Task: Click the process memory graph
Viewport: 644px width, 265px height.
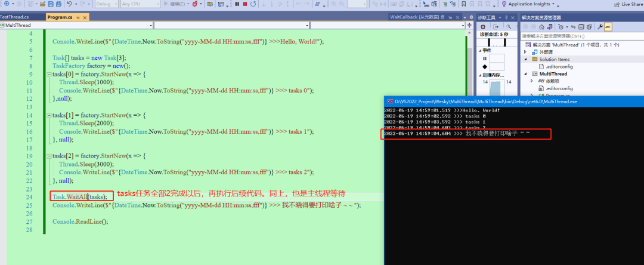Action: (x=497, y=87)
